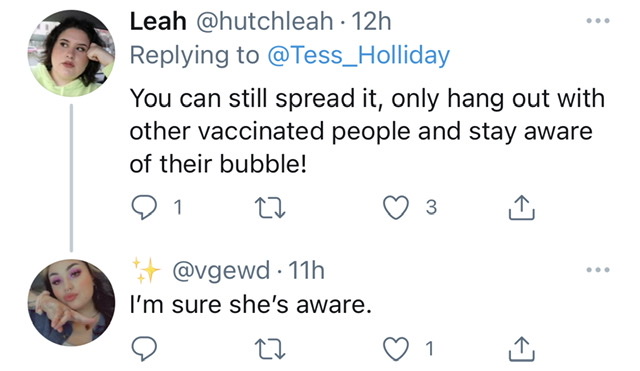Viewport: 640px width, 371px height.
Task: Open more options on Leah's tweet
Action: click(x=598, y=20)
